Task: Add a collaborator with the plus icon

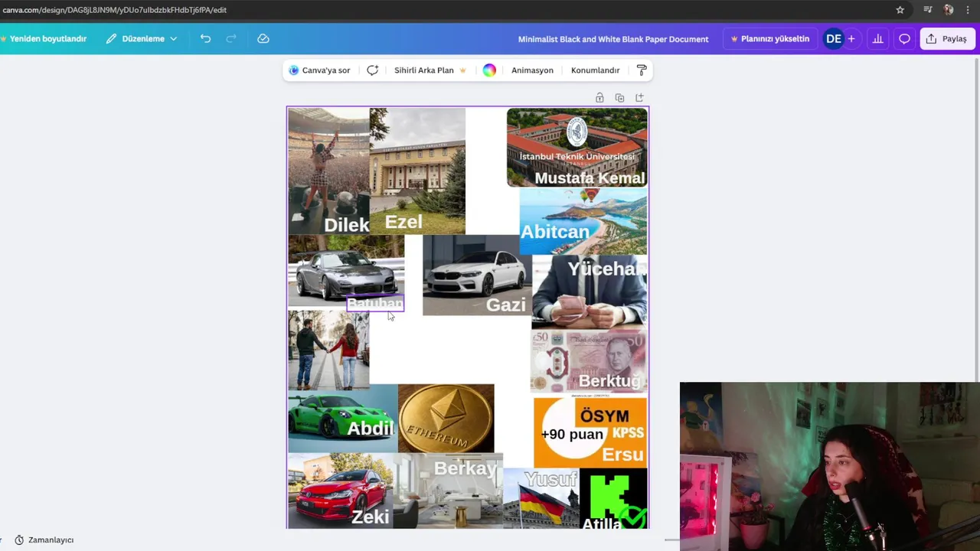Action: (851, 39)
